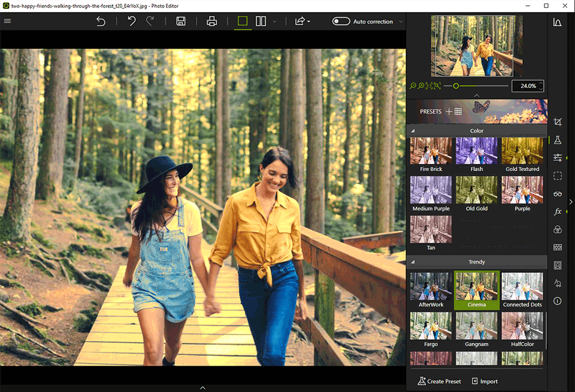575x392 pixels.
Task: Click the Save icon in the toolbar
Action: (180, 20)
